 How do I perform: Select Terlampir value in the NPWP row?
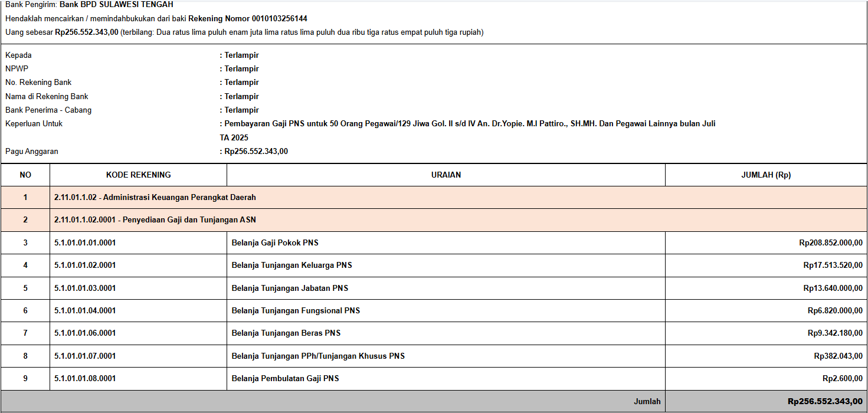pyautogui.click(x=242, y=69)
